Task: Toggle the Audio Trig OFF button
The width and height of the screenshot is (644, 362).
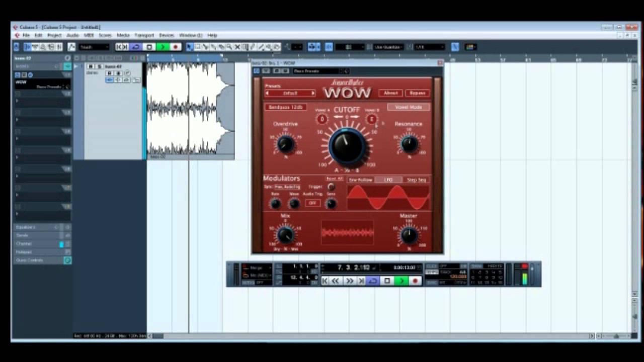Action: pyautogui.click(x=312, y=203)
